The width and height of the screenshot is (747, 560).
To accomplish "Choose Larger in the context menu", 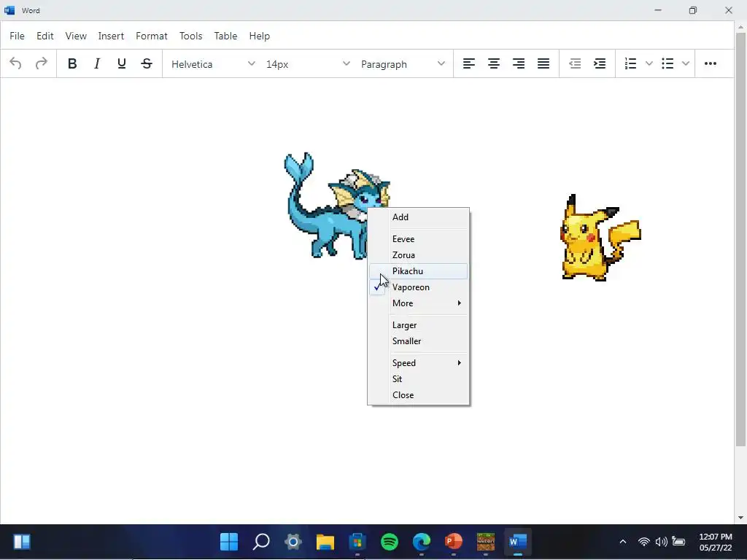I will [418, 325].
